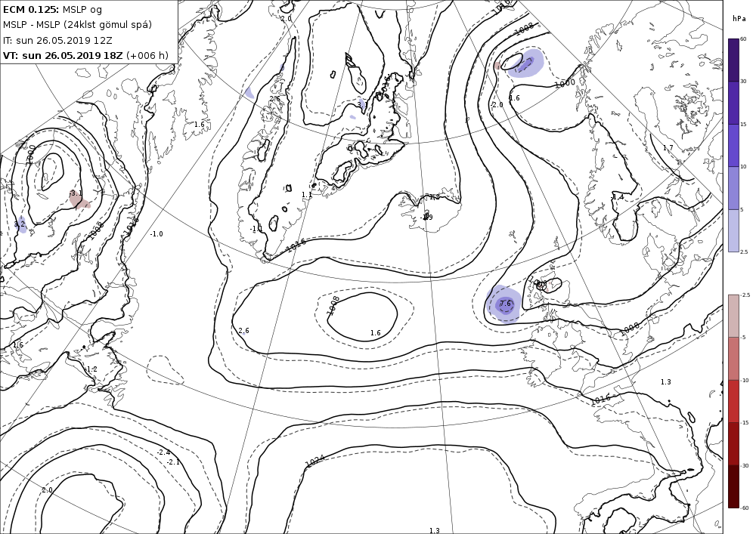Screen dimensions: 756x534
Task: Click the '-1.2' value on the map
Action: click(x=91, y=369)
